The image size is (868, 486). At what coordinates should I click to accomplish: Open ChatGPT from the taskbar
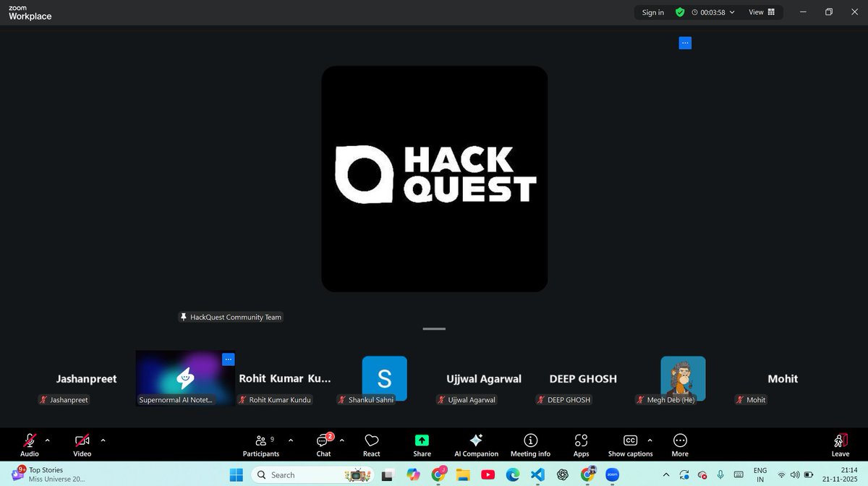(x=563, y=474)
